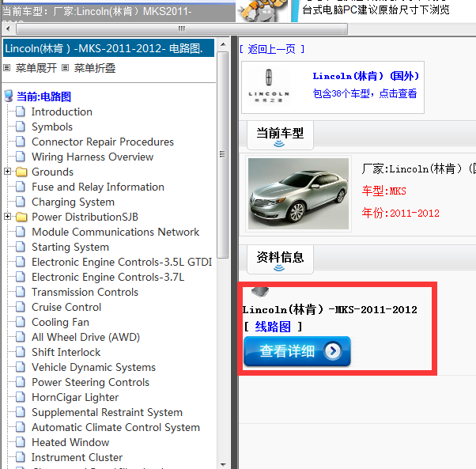Click the horizontal scrollbar thumb at top
476x469 pixels.
(x=182, y=28)
